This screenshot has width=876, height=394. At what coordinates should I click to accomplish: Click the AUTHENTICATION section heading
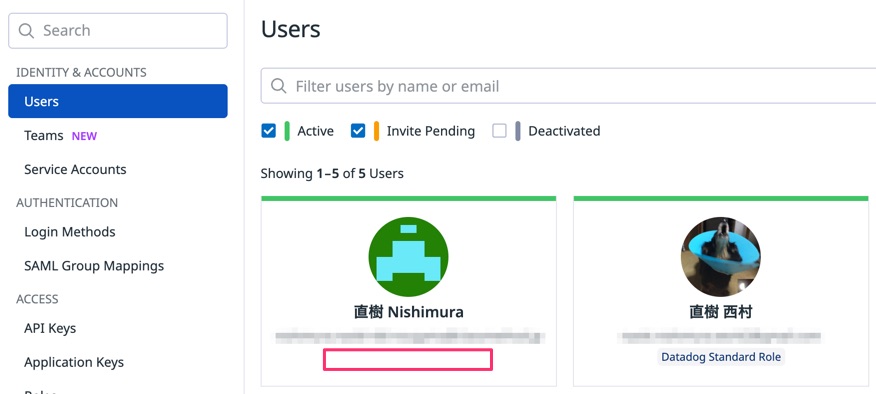[x=67, y=203]
